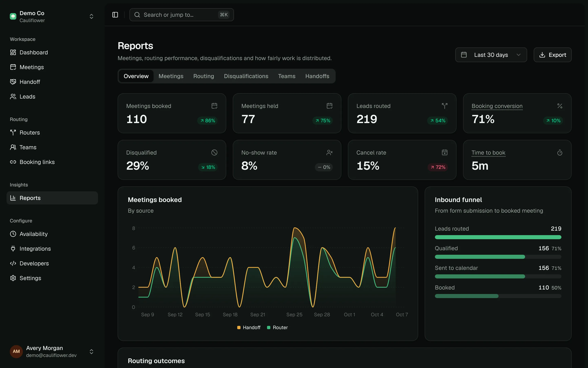Screen dimensions: 588x368
Task: Switch to the Handoffs tab
Action: [317, 76]
